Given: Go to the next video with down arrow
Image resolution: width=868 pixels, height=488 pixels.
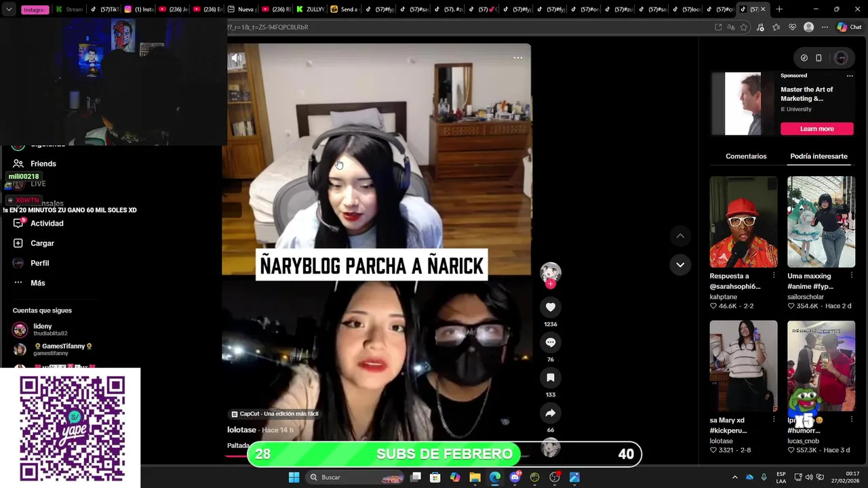Looking at the screenshot, I should click(680, 264).
